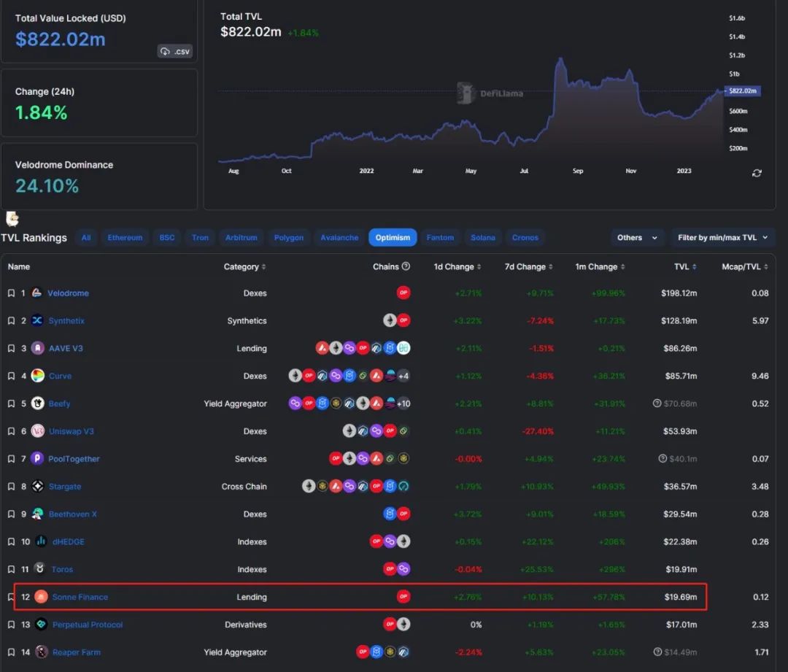
Task: Switch to the Polygon chain tab
Action: pos(288,237)
